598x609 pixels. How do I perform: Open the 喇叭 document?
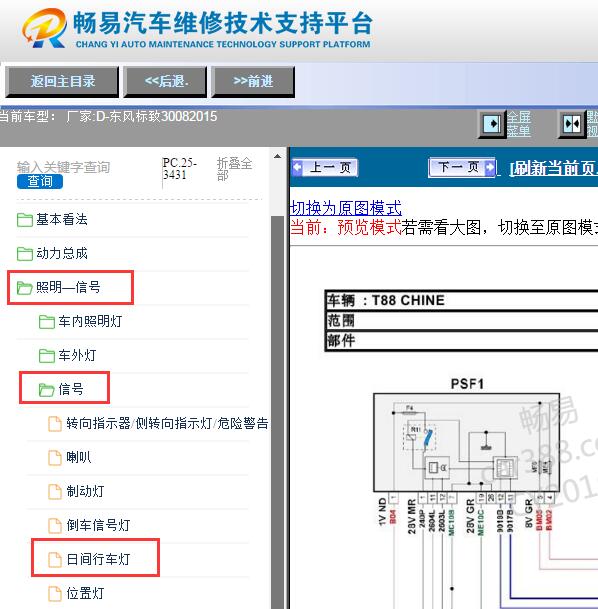(78, 457)
